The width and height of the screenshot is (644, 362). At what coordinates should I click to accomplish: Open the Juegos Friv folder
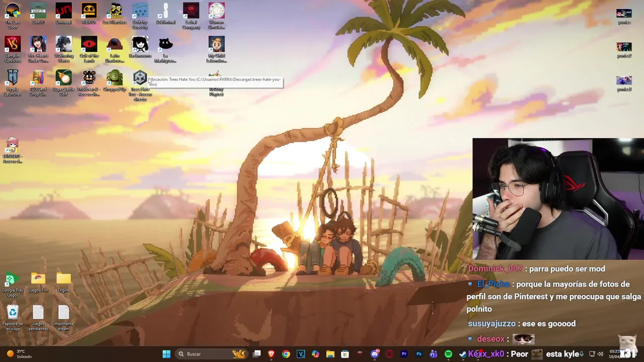tap(38, 283)
